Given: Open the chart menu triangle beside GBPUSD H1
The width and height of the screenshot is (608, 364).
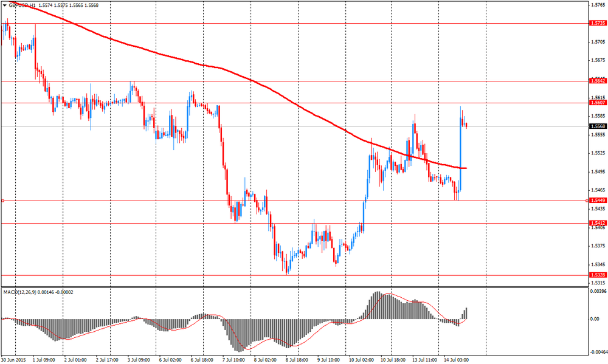Looking at the screenshot, I should 5,5.
